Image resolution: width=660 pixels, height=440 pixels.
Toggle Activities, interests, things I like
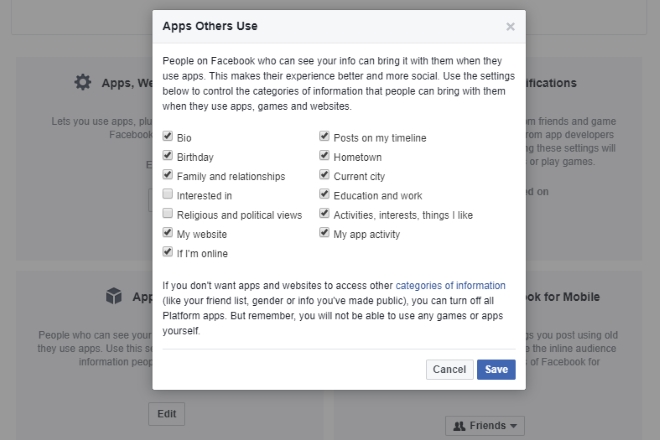click(x=325, y=214)
